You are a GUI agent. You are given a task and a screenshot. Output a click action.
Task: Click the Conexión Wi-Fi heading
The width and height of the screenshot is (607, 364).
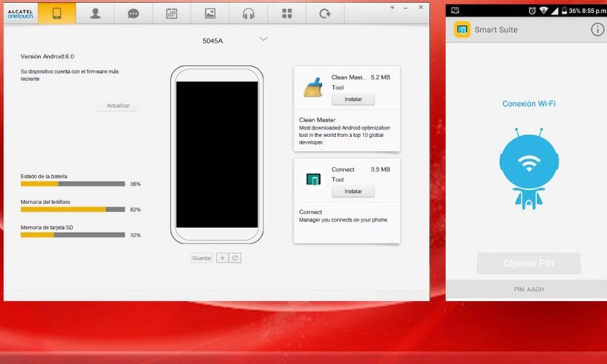[x=529, y=104]
